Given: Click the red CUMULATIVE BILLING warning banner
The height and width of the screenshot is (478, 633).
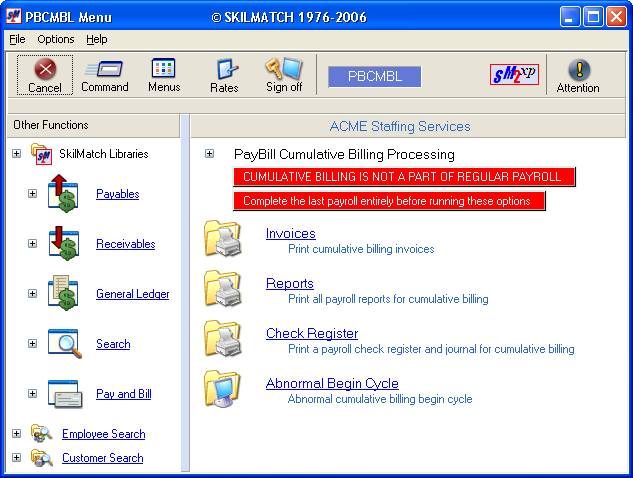Looking at the screenshot, I should click(x=404, y=177).
